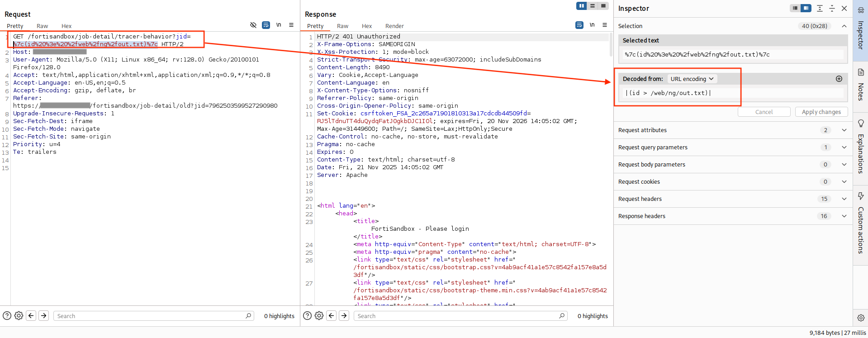Expand Request body parameters section
The height and width of the screenshot is (338, 868).
click(x=733, y=165)
